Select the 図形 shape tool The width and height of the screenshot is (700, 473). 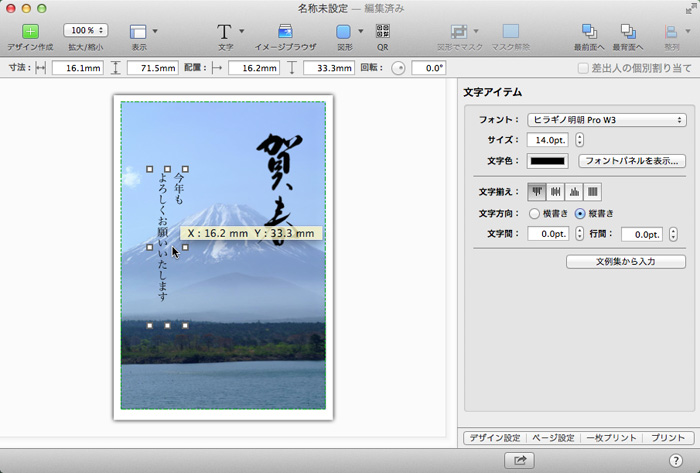point(343,32)
